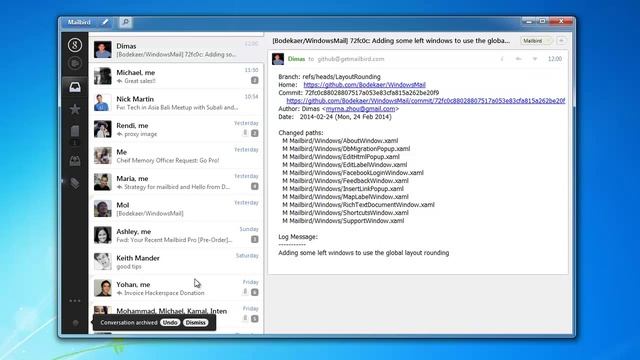Compose a new email with pencil icon
This screenshot has height=360, width=640.
point(105,22)
